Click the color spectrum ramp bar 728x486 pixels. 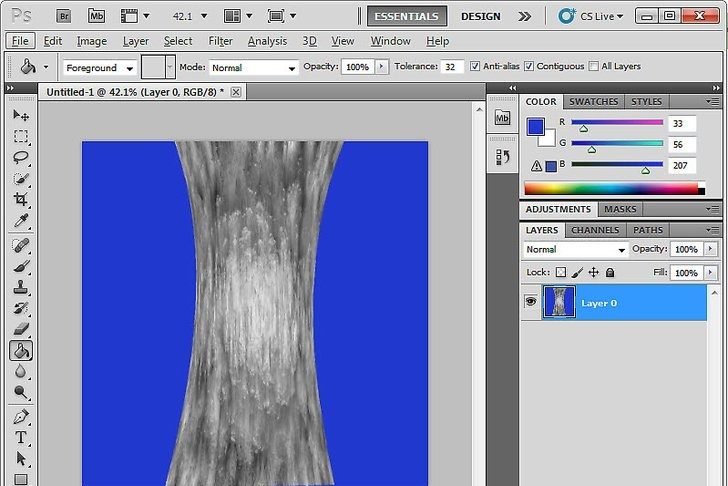coord(612,188)
